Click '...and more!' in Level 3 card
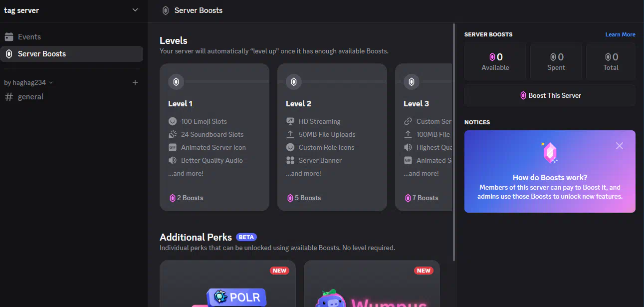Viewport: 644px width, 307px height. click(x=421, y=173)
